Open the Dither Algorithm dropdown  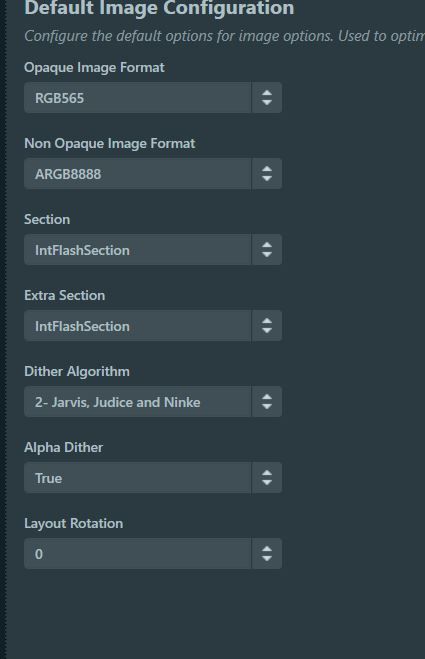point(153,402)
